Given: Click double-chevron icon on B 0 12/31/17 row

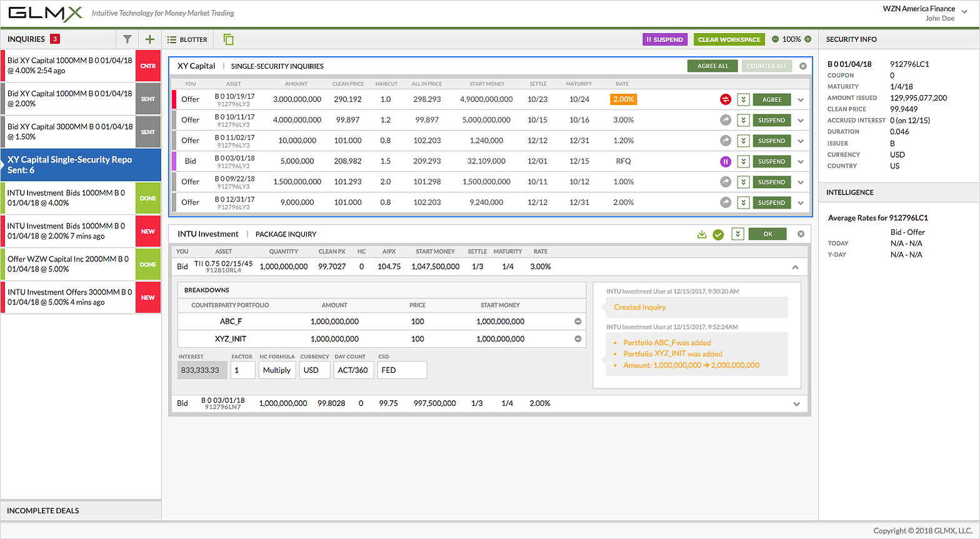Looking at the screenshot, I should (x=743, y=203).
